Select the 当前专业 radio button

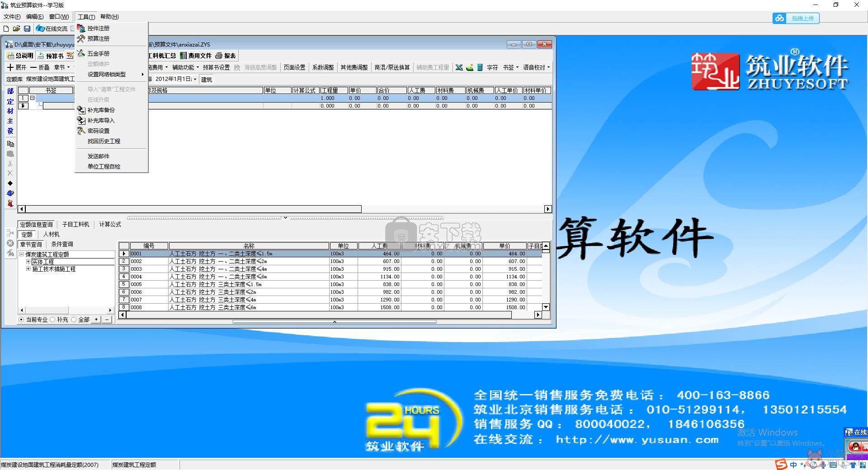click(21, 320)
